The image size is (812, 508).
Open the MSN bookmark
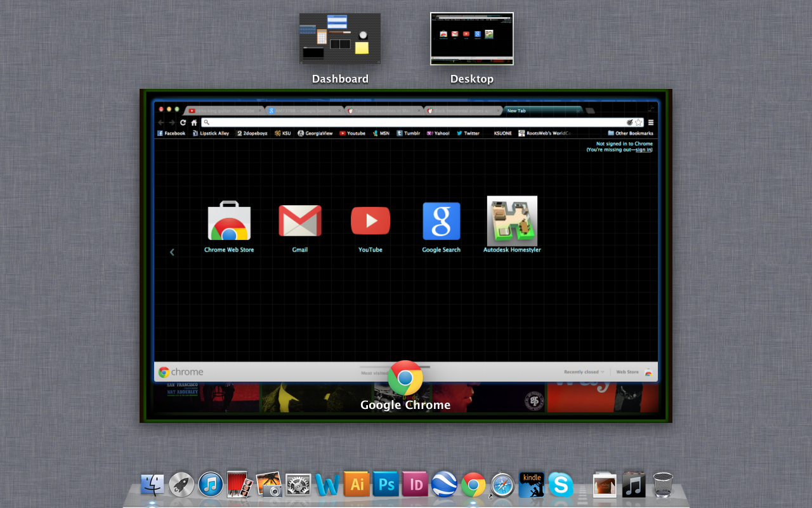click(x=381, y=133)
